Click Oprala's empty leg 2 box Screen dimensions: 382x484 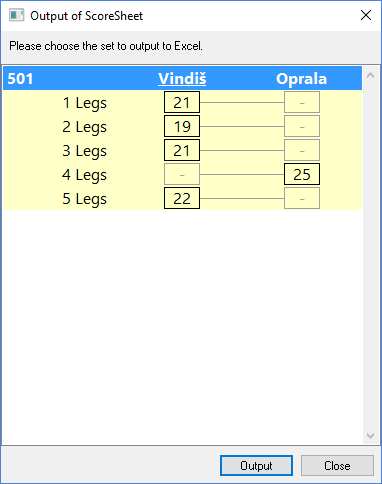pyautogui.click(x=302, y=126)
